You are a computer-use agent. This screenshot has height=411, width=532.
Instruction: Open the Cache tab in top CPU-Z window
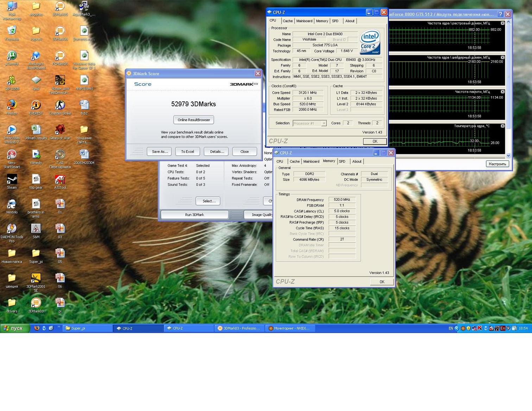[x=287, y=21]
